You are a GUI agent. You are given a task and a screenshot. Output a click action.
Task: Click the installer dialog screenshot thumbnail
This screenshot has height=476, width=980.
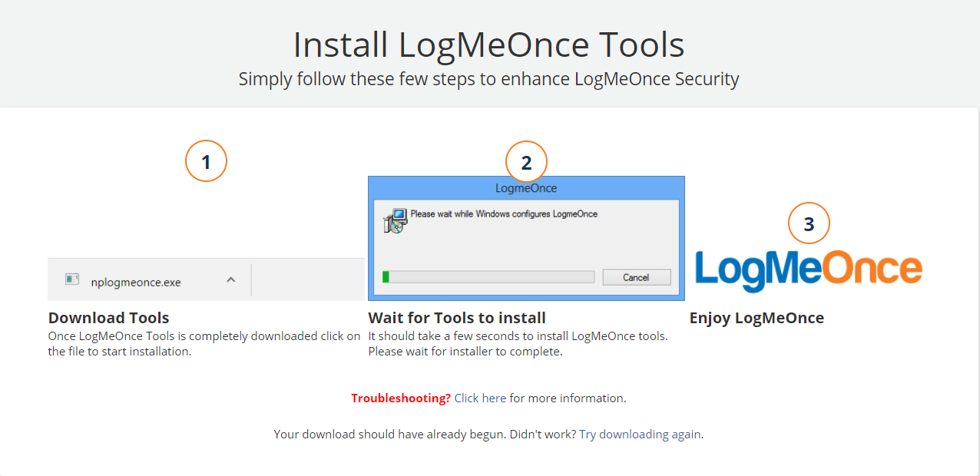526,238
